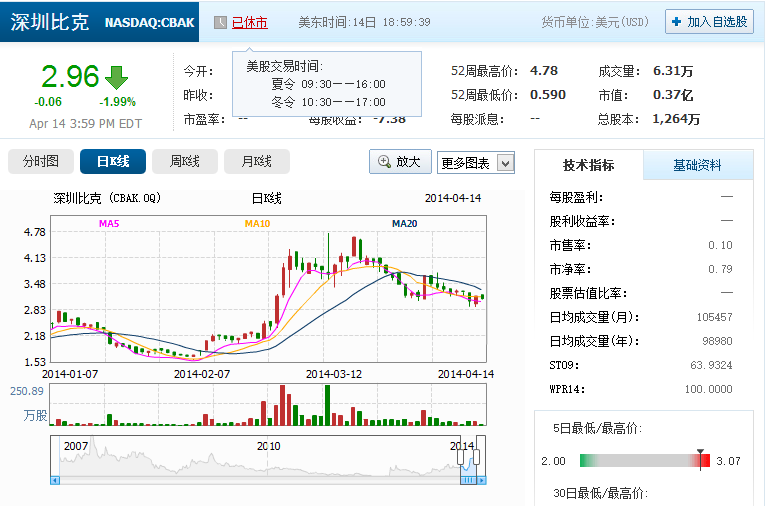Switch to 周K线 weekly chart
The width and height of the screenshot is (766, 506).
tap(185, 162)
